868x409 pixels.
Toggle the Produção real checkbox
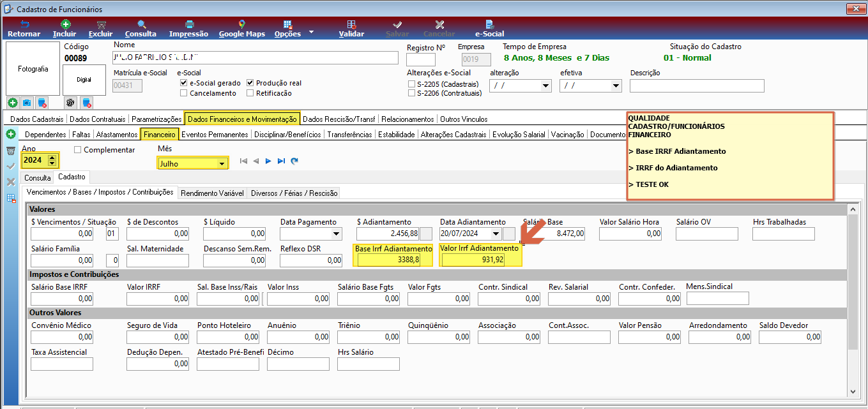coord(250,83)
